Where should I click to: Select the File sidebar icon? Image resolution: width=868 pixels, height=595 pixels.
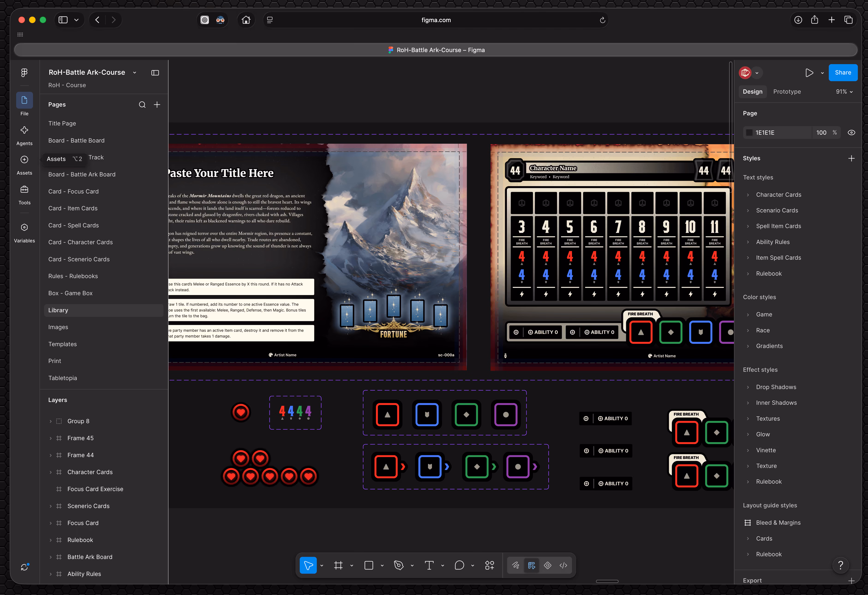coord(24,100)
